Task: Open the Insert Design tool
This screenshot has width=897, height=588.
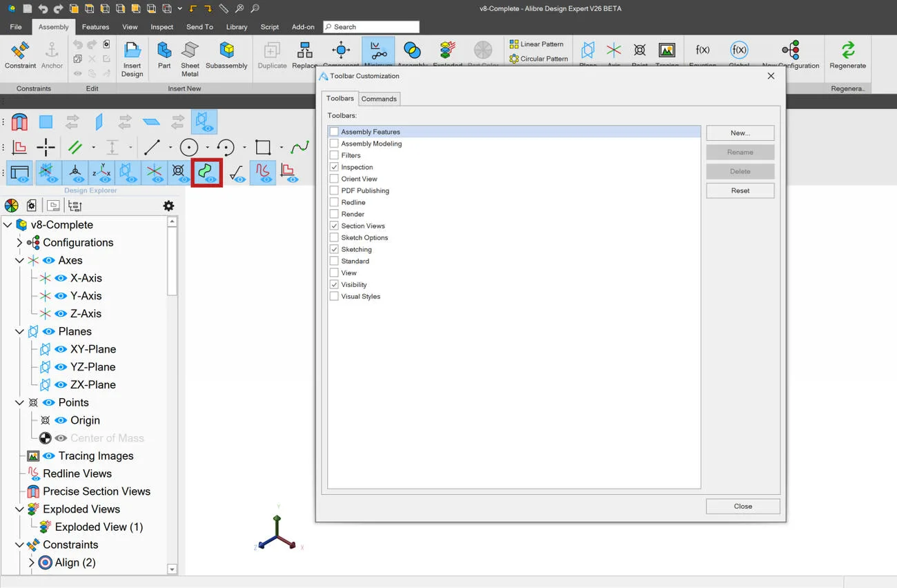Action: coord(132,59)
